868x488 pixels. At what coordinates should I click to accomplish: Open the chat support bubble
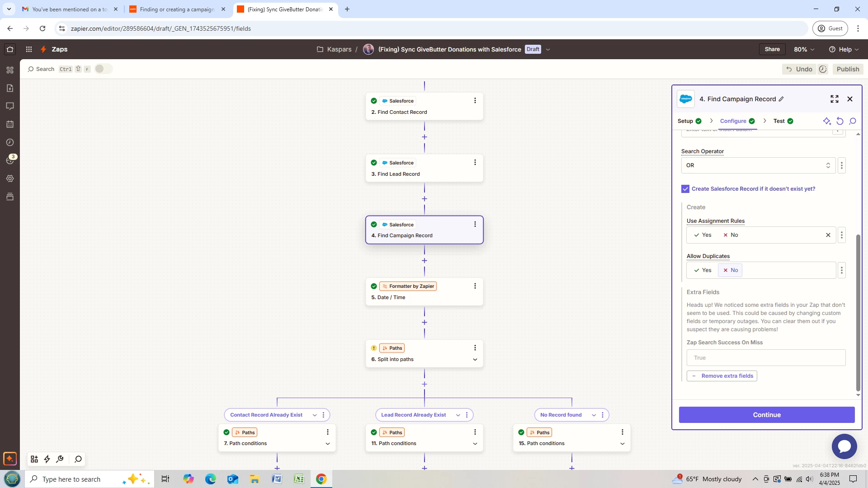844,446
